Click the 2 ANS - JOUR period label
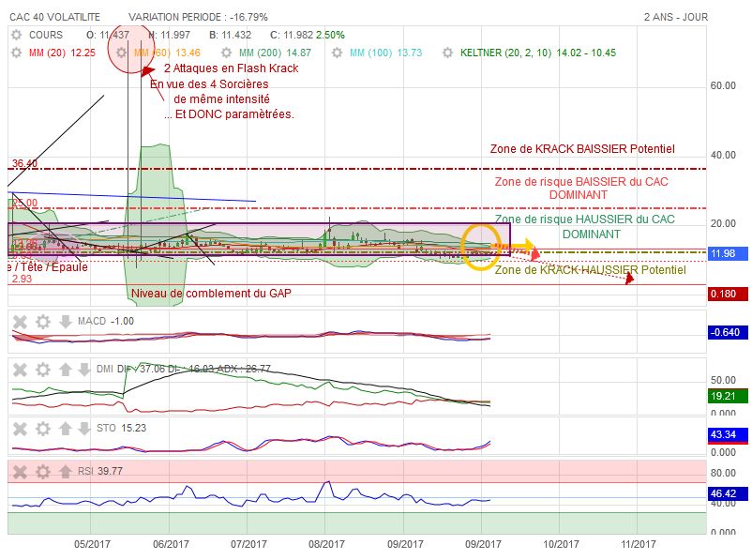Image resolution: width=752 pixels, height=560 pixels. point(676,17)
